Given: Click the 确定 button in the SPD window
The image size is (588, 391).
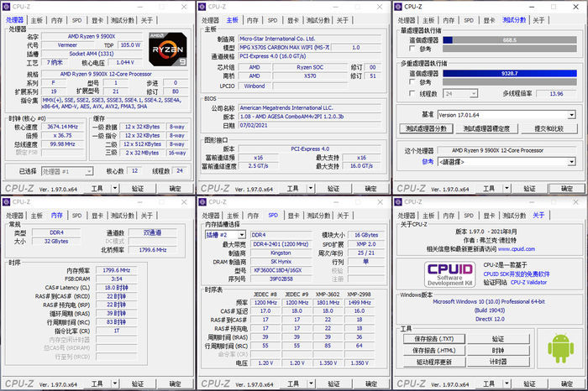Looking at the screenshot, I should [371, 384].
